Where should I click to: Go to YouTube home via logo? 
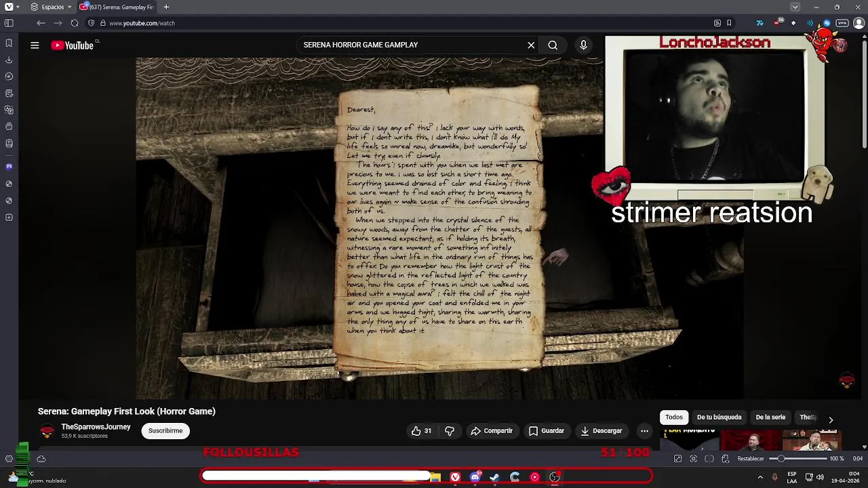pos(73,45)
